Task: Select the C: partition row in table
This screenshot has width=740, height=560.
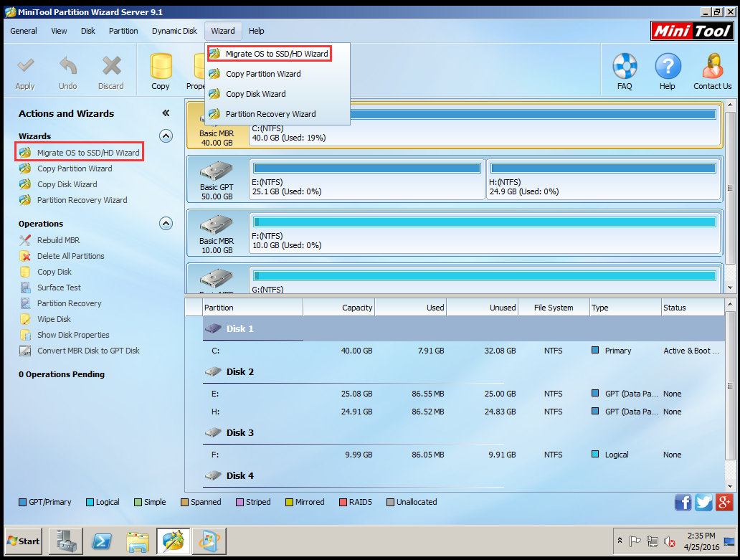Action: [464, 351]
